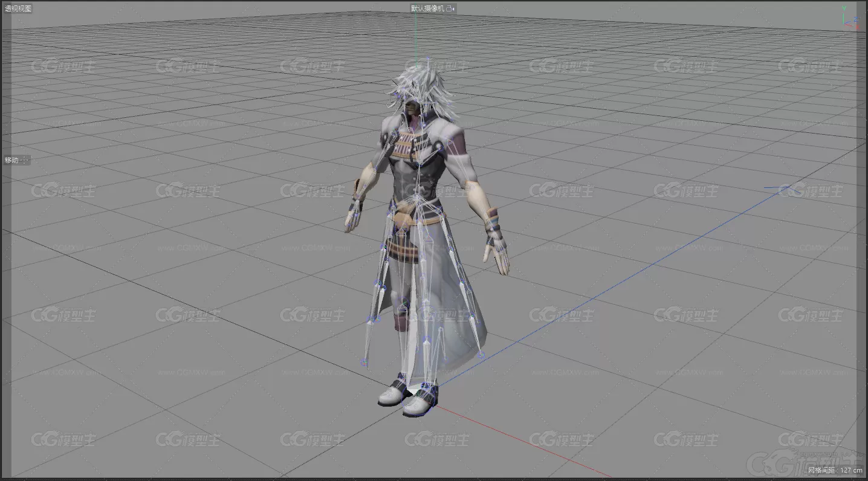The width and height of the screenshot is (868, 481).
Task: Click the 移动 tool label
Action: pyautogui.click(x=11, y=160)
